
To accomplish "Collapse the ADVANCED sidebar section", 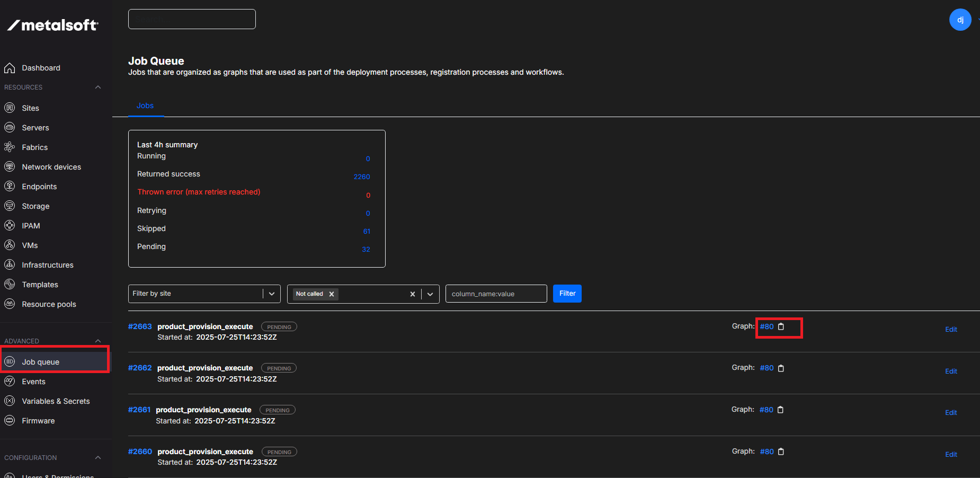I will click(98, 341).
